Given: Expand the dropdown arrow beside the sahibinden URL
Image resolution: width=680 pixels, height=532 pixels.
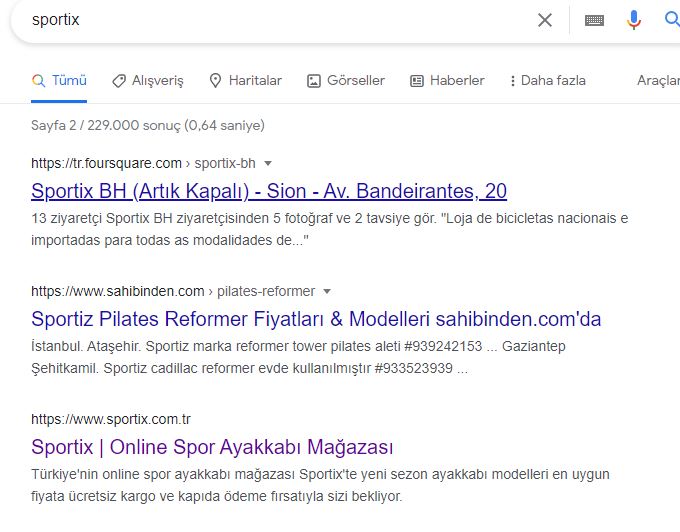Looking at the screenshot, I should (x=327, y=291).
